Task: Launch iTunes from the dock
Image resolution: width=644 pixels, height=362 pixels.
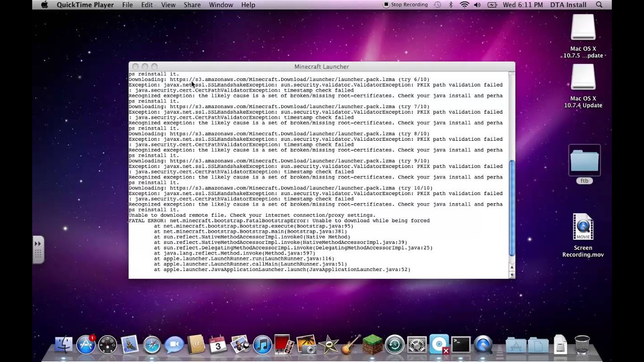Action: pyautogui.click(x=262, y=344)
